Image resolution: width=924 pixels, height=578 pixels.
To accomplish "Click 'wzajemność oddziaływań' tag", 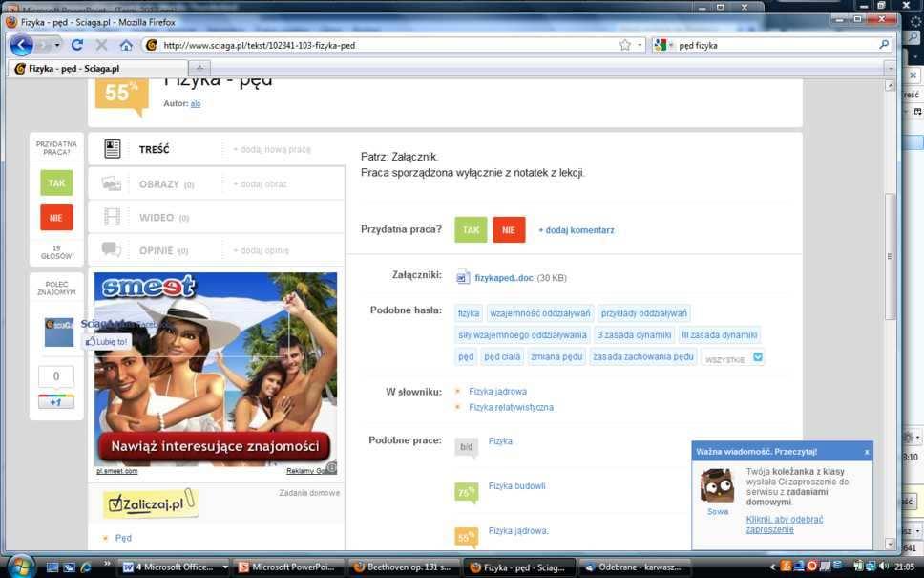I will click(539, 313).
